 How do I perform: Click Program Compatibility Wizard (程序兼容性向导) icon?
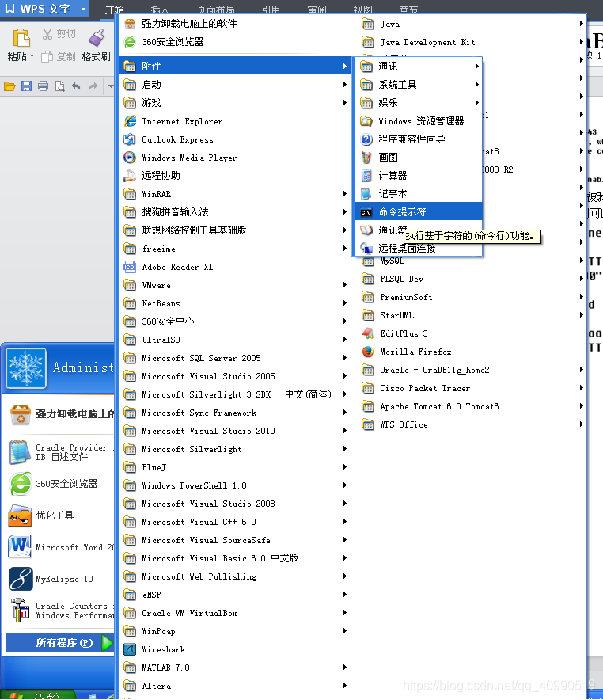click(366, 139)
